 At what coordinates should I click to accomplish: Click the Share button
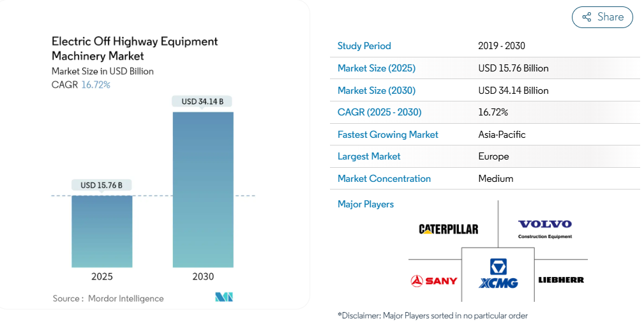602,17
